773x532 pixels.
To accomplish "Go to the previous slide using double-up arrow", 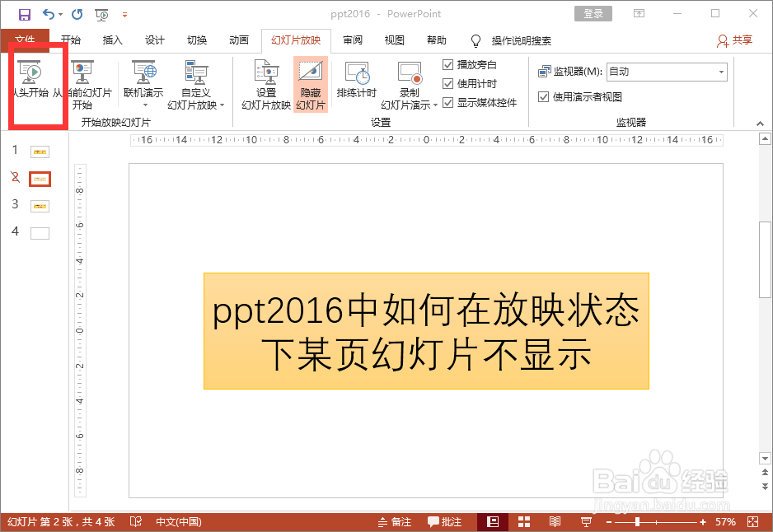I will click(x=765, y=473).
